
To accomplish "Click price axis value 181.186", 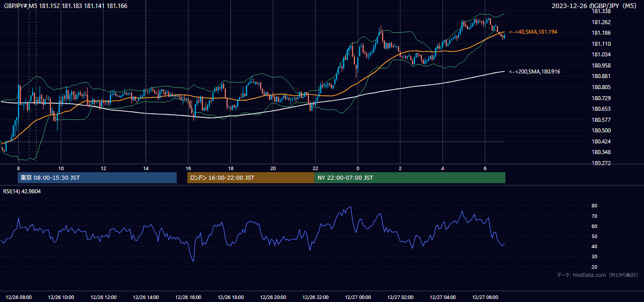I will 601,33.
